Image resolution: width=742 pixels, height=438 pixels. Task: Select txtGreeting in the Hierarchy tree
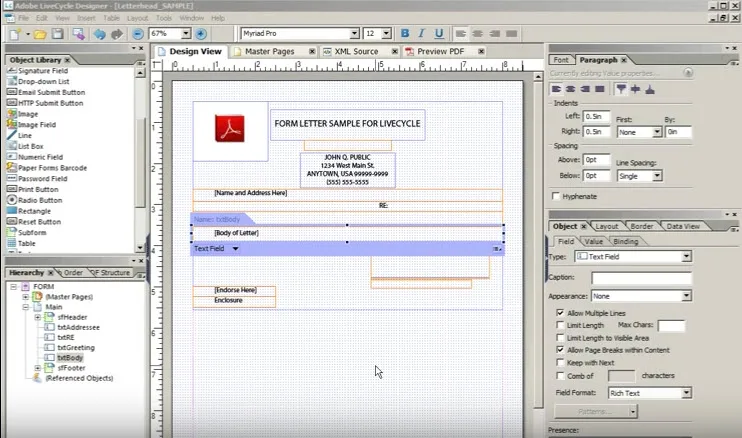76,348
